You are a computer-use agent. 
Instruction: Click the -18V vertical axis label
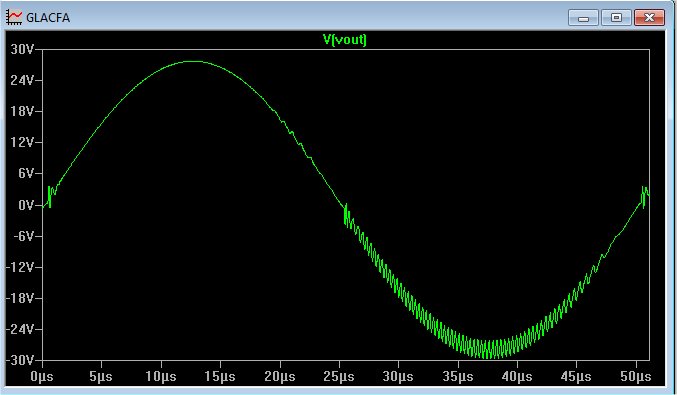[20, 298]
